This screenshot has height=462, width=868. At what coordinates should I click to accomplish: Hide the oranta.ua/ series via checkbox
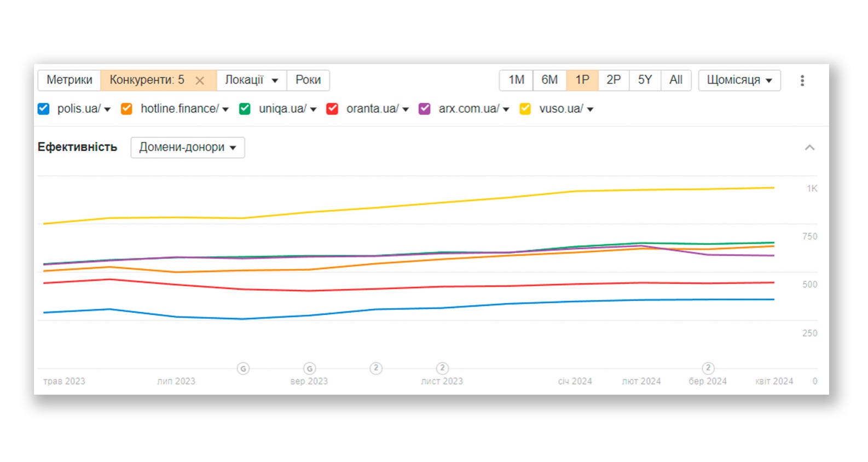click(332, 109)
